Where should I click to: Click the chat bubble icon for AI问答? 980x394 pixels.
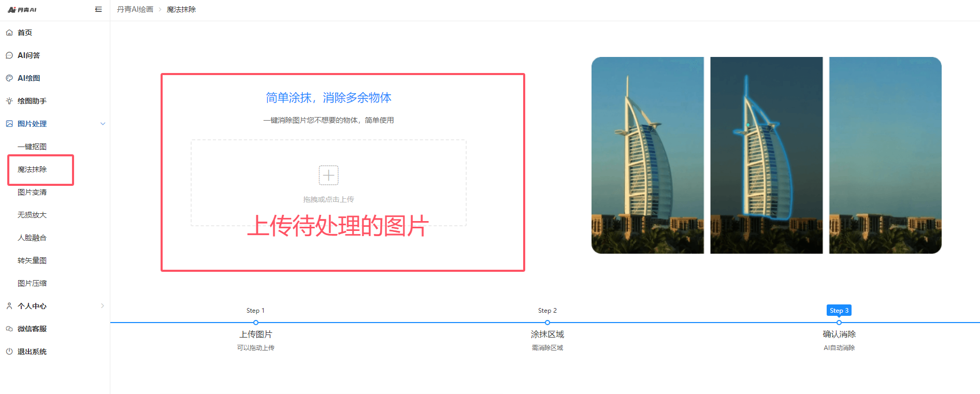coord(9,55)
